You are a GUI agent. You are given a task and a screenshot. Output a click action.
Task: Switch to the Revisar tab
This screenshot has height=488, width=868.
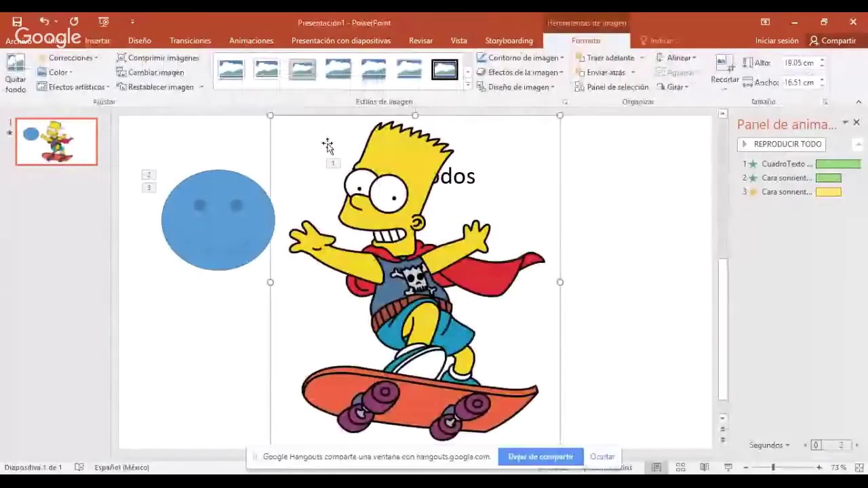[420, 41]
